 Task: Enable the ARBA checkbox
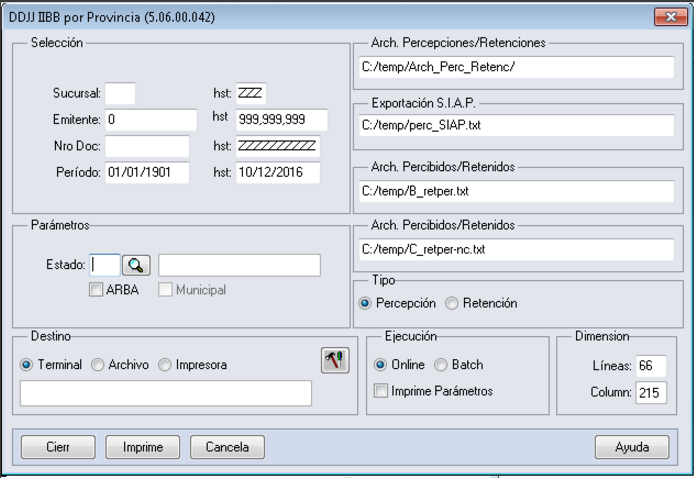[96, 290]
